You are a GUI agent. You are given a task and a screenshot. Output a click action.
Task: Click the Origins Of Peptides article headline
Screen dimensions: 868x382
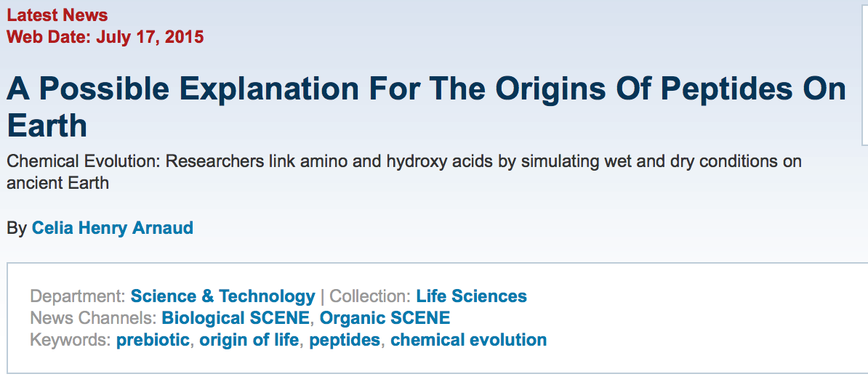(426, 106)
